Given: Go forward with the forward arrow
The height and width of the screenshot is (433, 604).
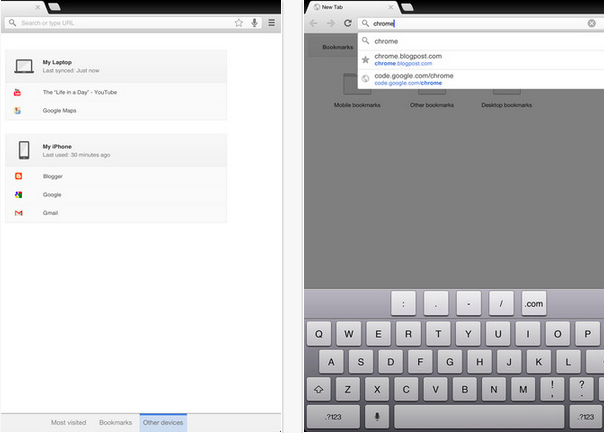Looking at the screenshot, I should pos(331,23).
